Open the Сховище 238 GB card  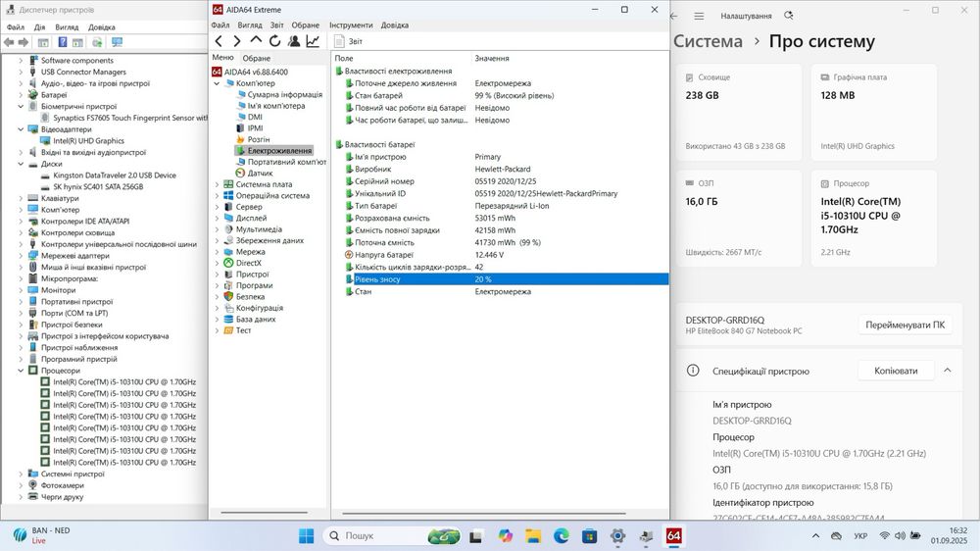[739, 113]
